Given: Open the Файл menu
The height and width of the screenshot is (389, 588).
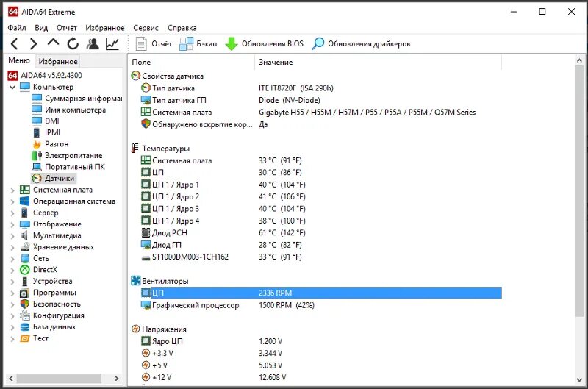Looking at the screenshot, I should pyautogui.click(x=17, y=28).
